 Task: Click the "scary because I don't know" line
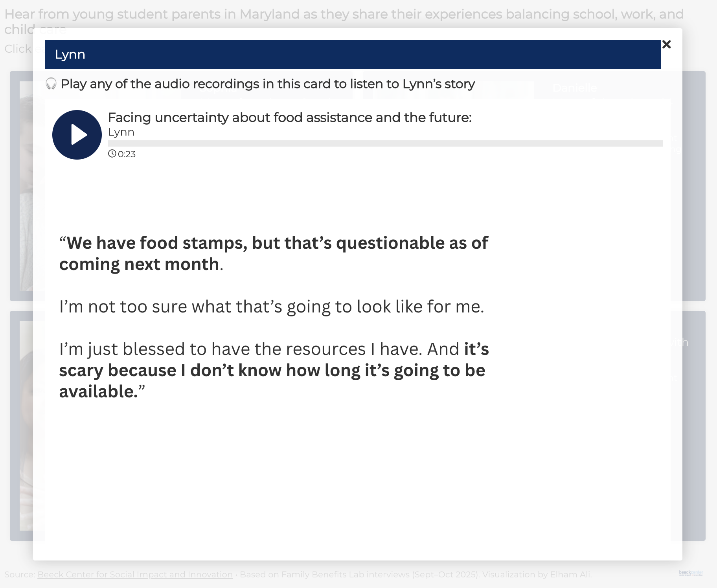(x=272, y=370)
